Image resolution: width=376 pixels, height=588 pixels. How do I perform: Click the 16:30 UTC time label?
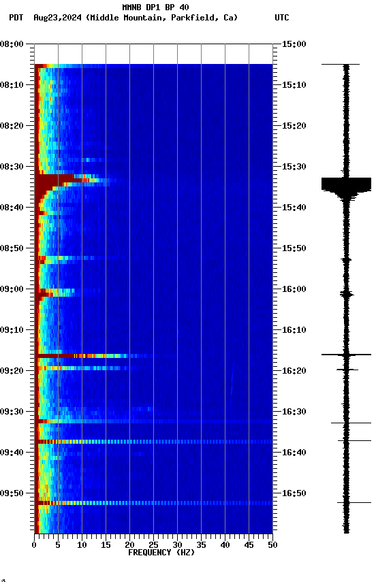[294, 412]
